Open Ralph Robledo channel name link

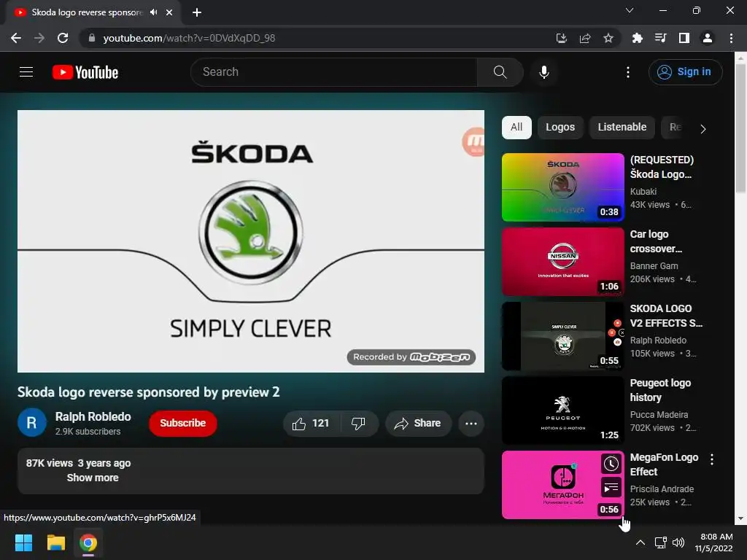click(93, 416)
